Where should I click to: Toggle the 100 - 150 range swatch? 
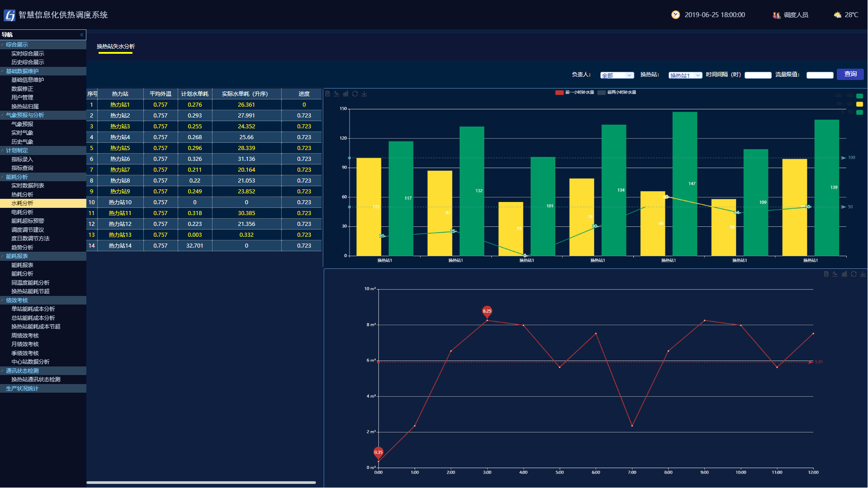click(x=860, y=96)
